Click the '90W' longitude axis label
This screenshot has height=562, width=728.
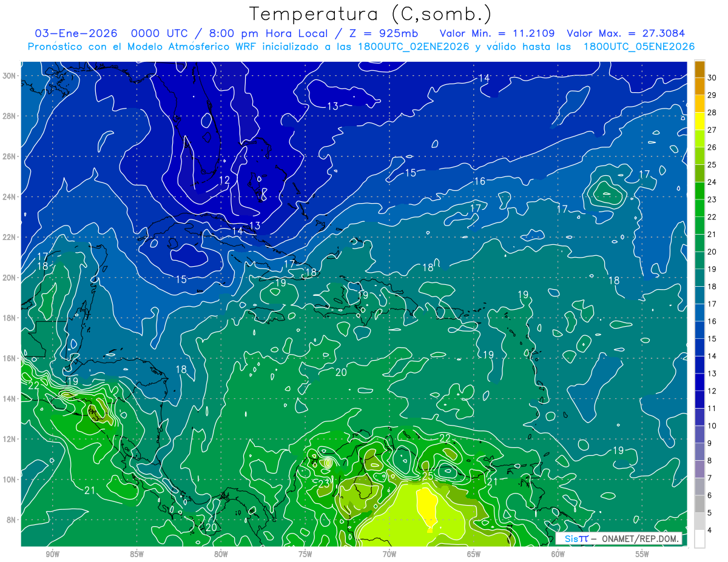click(52, 554)
